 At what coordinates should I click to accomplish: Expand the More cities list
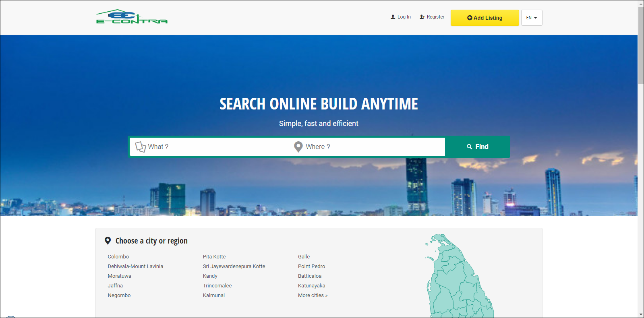click(x=313, y=295)
